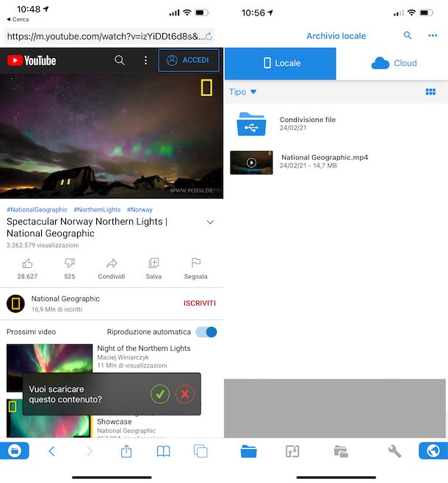Open the globe browser icon
The width and height of the screenshot is (448, 483).
pyautogui.click(x=433, y=451)
